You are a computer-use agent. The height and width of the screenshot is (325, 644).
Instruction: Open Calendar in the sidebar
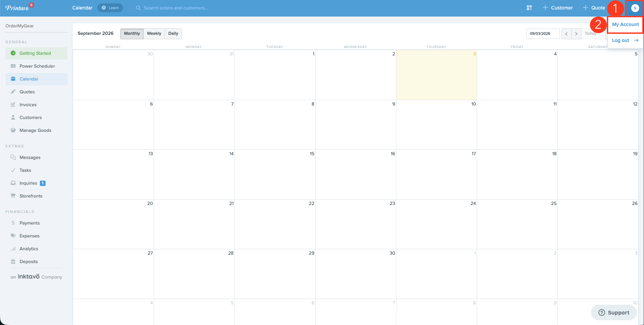pyautogui.click(x=36, y=79)
